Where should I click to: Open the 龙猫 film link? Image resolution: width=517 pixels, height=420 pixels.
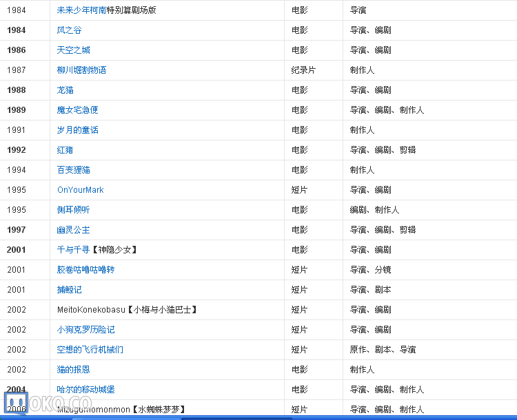(65, 90)
